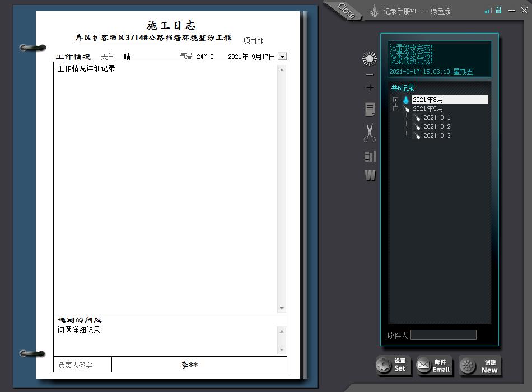Minimize the 记录手册 window
The width and height of the screenshot is (532, 392).
point(512,11)
